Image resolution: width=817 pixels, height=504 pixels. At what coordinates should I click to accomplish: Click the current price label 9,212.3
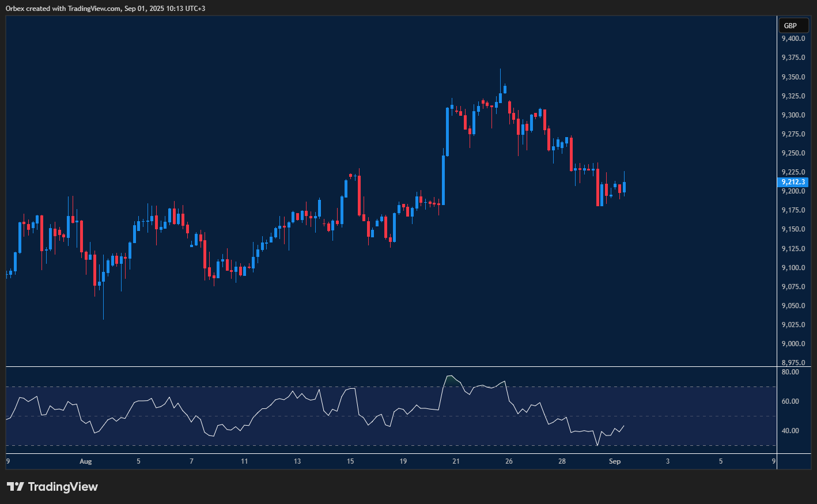click(793, 181)
